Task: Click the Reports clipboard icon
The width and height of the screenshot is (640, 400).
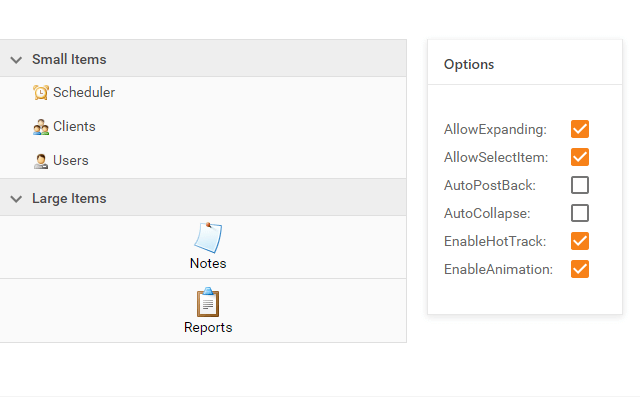Action: click(x=208, y=302)
